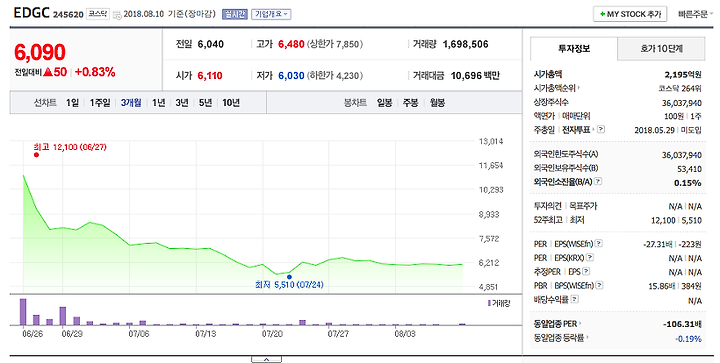
Task: Open the 전자투표 link
Action: [x=578, y=129]
